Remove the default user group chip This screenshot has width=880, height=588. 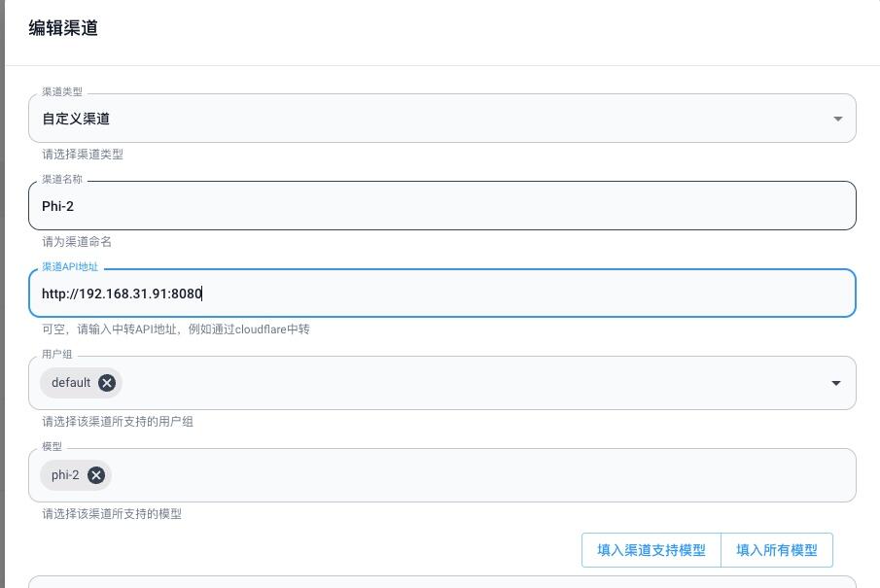click(107, 383)
